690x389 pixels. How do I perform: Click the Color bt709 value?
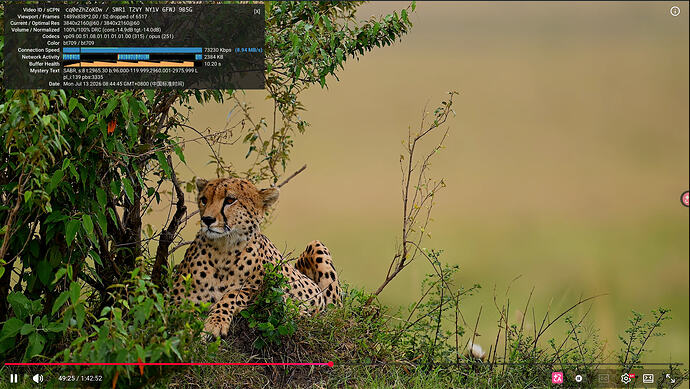79,43
